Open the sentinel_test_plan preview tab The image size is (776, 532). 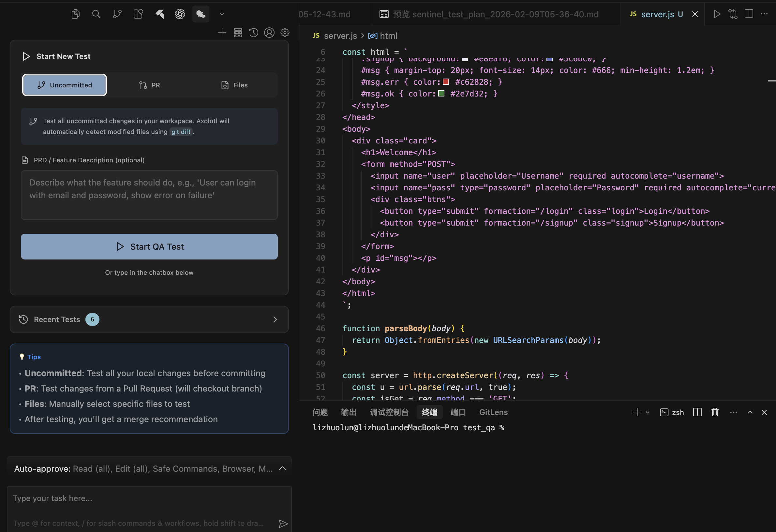tap(489, 14)
